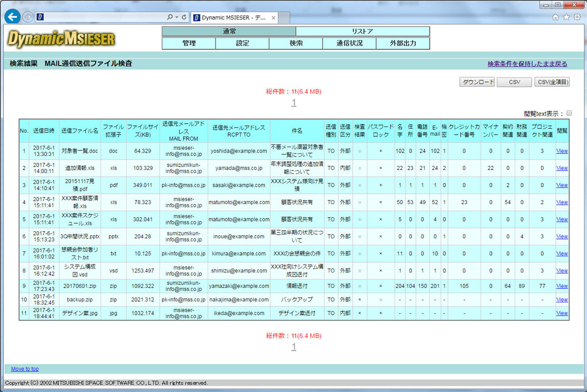The width and height of the screenshot is (587, 392).
Task: Open View link for 対象者一覧.doc row
Action: 561,151
